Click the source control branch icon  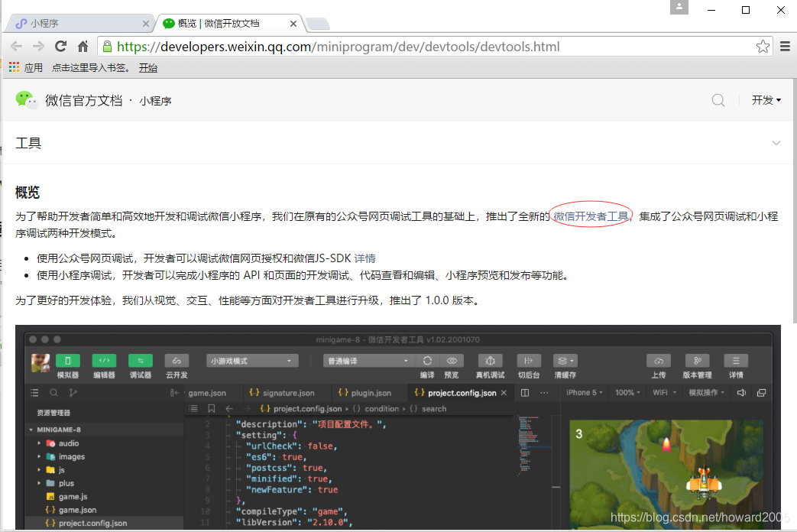(x=73, y=393)
